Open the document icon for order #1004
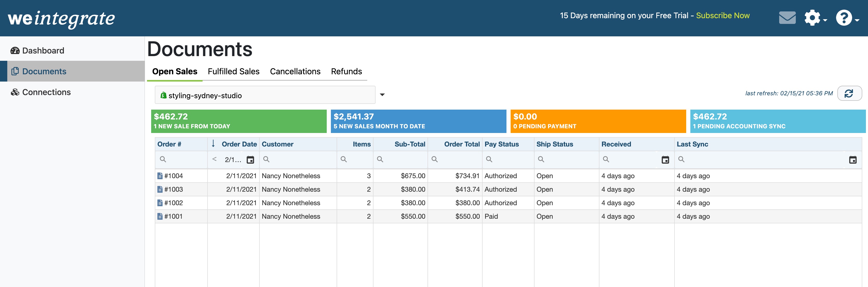868x287 pixels. 161,176
